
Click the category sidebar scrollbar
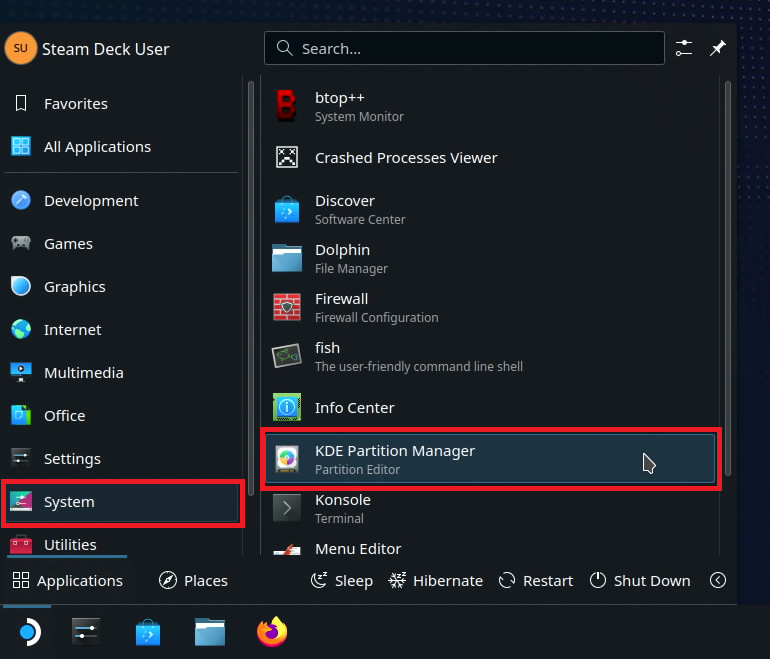[x=251, y=288]
